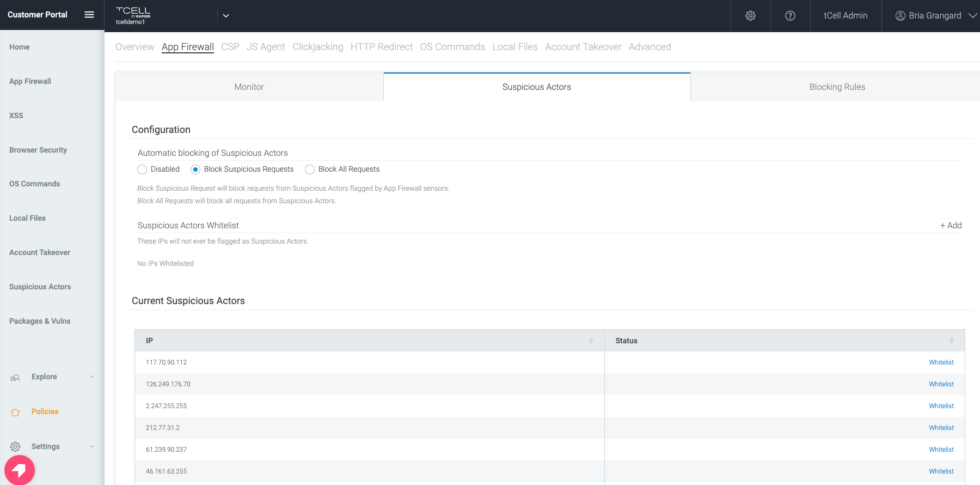Select Block Suspicious Requests radio option
The height and width of the screenshot is (485, 980).
click(x=195, y=169)
